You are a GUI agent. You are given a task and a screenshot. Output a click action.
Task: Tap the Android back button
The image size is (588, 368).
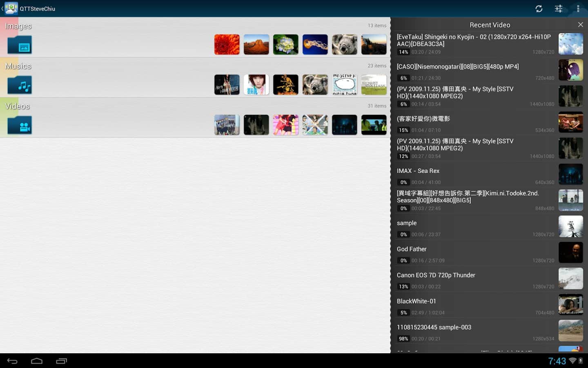12,361
